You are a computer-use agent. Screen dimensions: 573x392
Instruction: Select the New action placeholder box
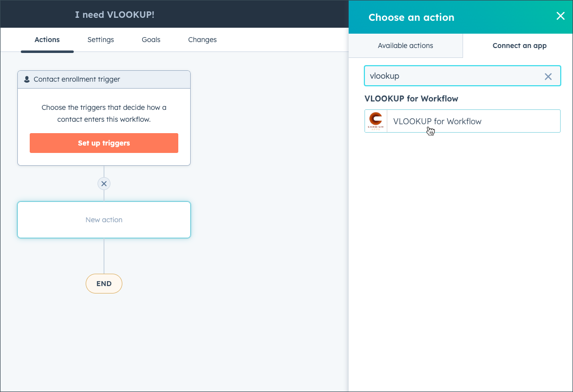tap(104, 220)
